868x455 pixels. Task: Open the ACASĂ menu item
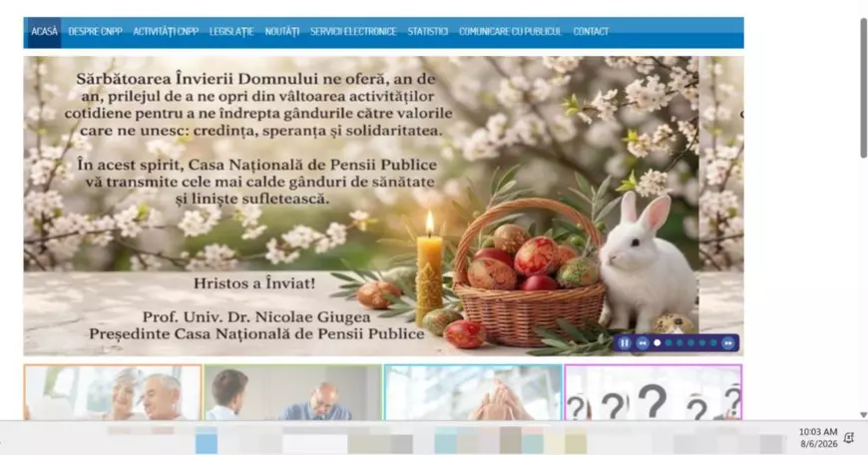click(x=44, y=32)
